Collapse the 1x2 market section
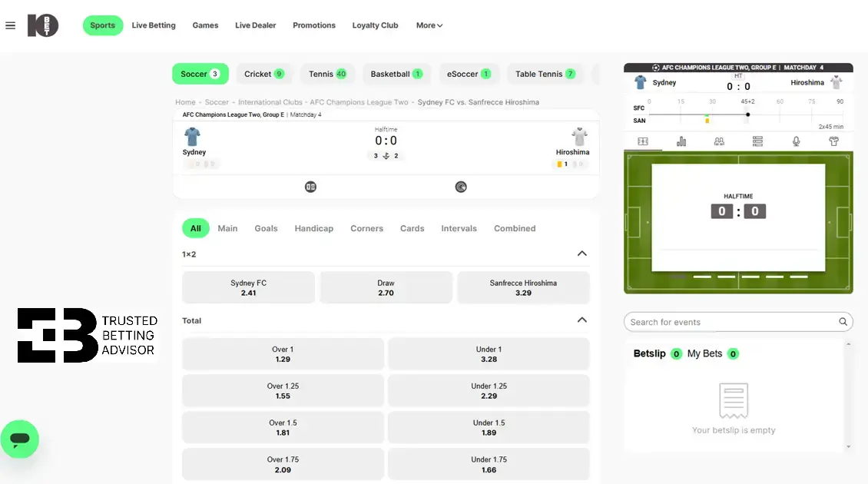The width and height of the screenshot is (868, 484). coord(581,254)
